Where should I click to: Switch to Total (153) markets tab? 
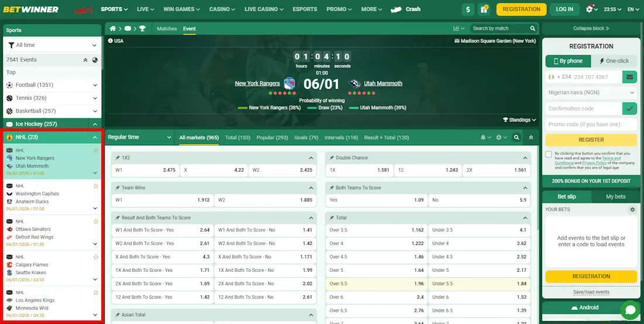coord(237,138)
